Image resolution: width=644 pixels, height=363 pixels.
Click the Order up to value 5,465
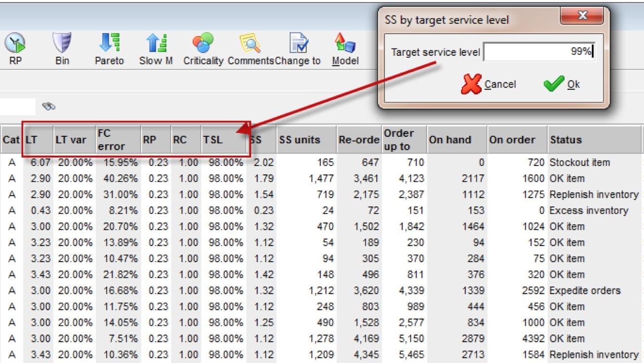click(x=411, y=355)
